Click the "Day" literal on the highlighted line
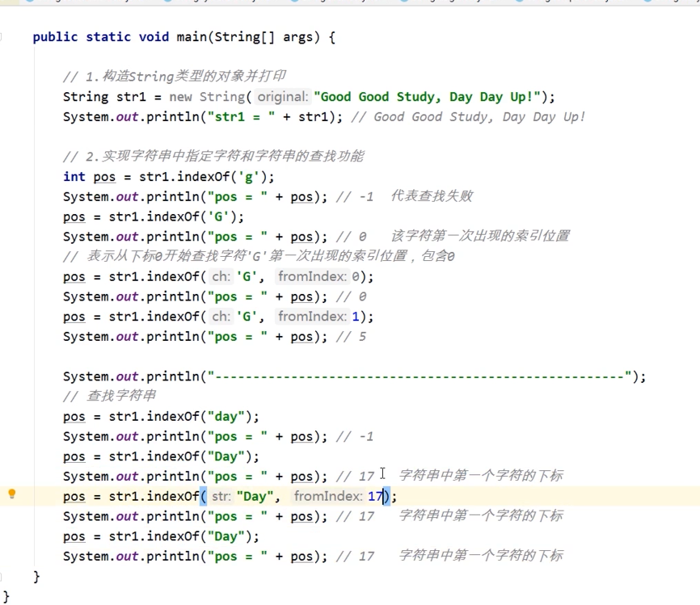This screenshot has width=700, height=605. click(x=255, y=496)
